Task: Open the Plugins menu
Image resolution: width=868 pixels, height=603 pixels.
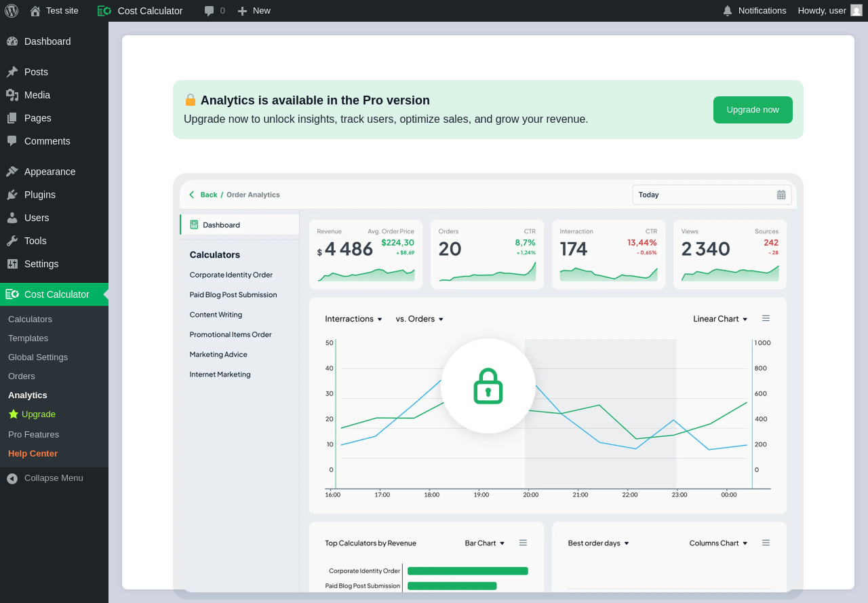Action: [39, 195]
